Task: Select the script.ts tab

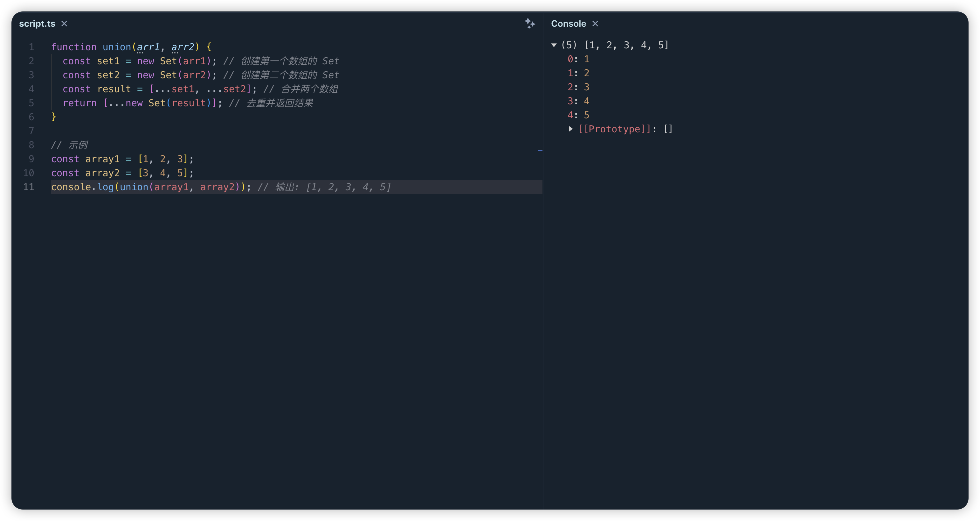Action: point(37,24)
